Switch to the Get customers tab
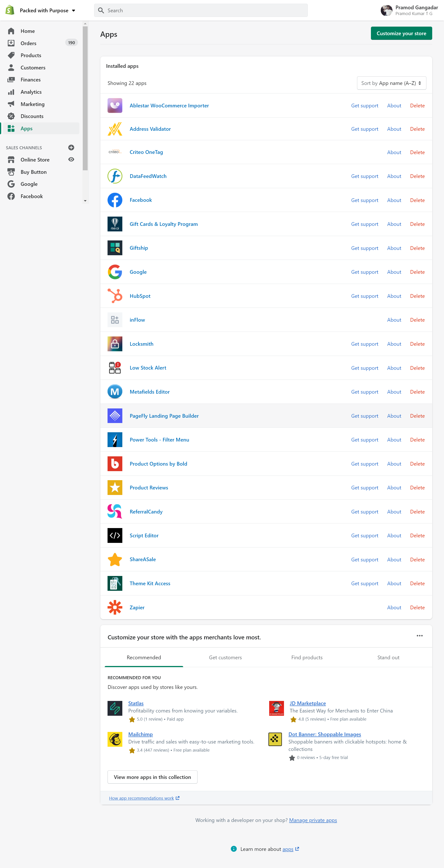This screenshot has width=444, height=868. pyautogui.click(x=225, y=657)
